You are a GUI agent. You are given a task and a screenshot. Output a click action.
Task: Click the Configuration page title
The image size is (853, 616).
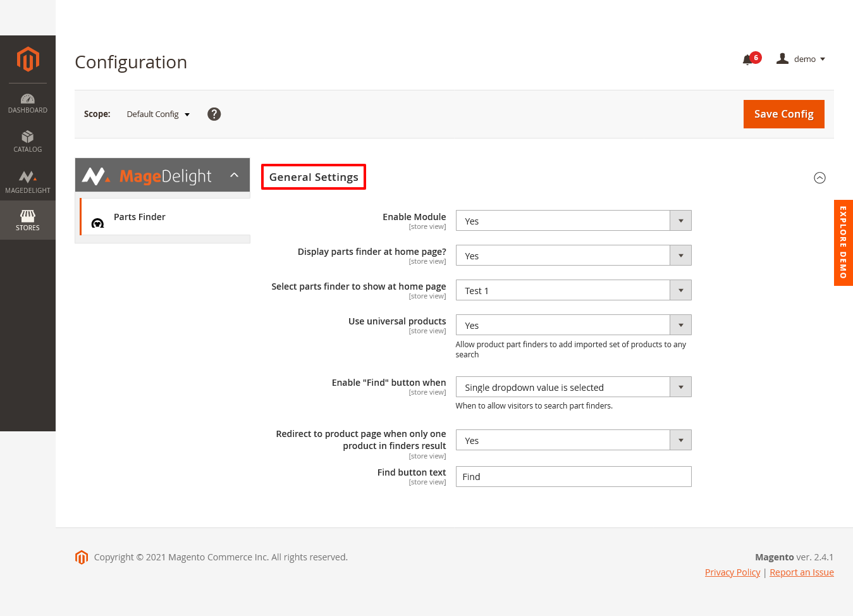[131, 62]
